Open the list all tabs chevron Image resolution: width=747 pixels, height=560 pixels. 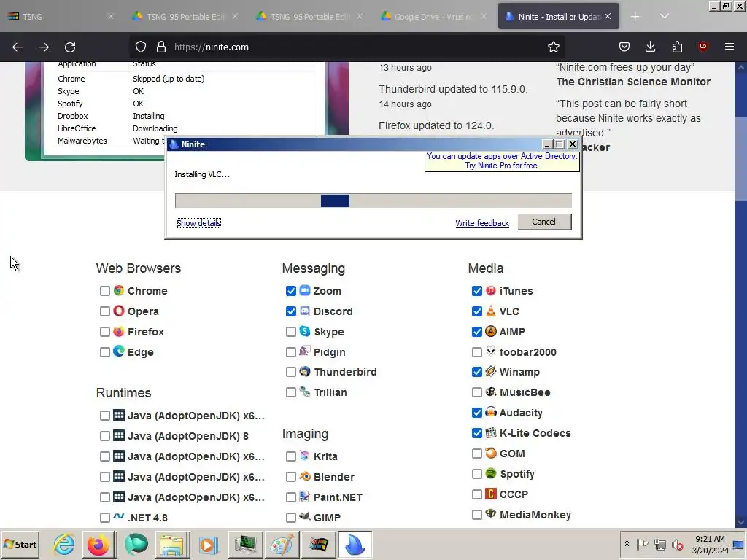[x=664, y=17]
